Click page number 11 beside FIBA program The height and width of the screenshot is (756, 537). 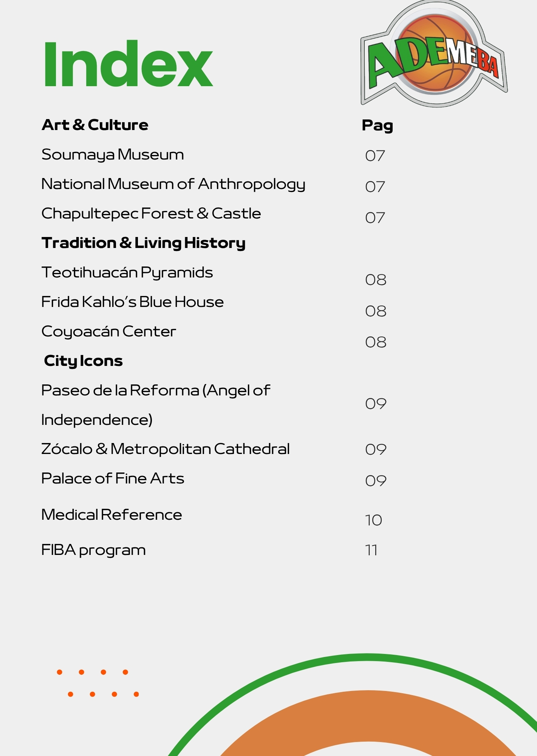tap(371, 550)
